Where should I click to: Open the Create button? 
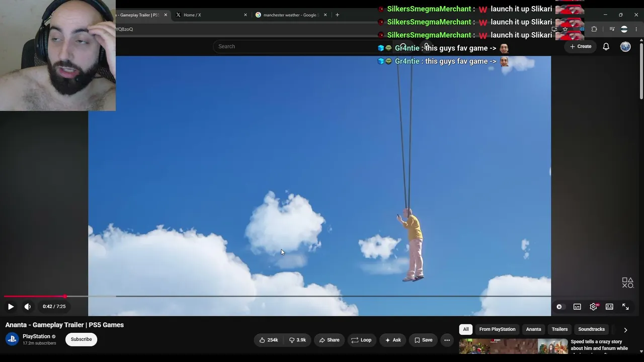[581, 46]
